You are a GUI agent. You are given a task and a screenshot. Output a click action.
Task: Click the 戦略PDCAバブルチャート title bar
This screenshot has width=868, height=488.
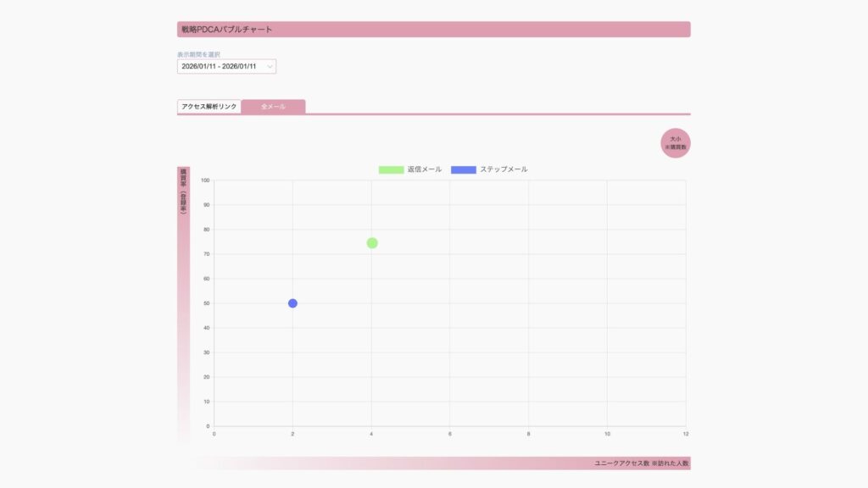433,30
